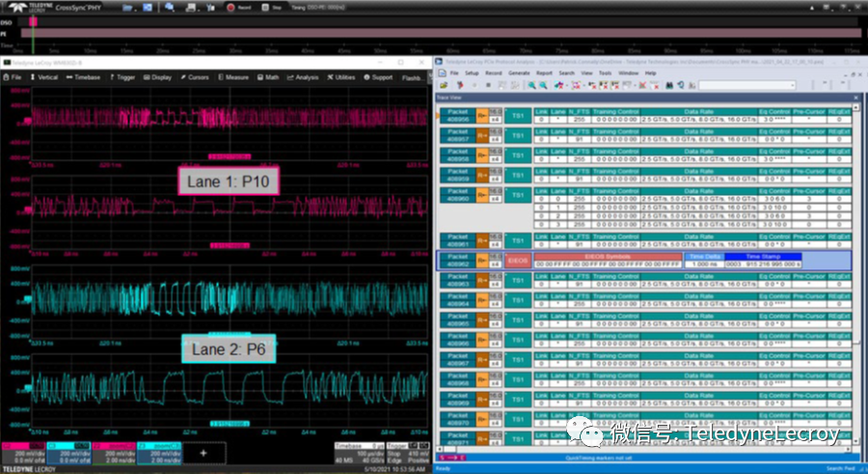Click the Lane 2: P6 label
Image resolution: width=868 pixels, height=474 pixels.
coord(228,348)
